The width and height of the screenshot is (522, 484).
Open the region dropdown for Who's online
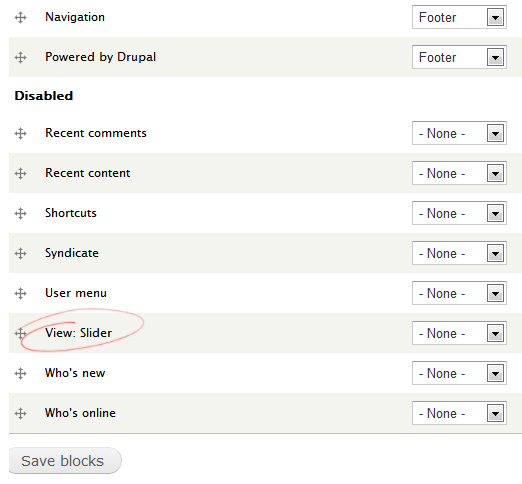coord(459,413)
